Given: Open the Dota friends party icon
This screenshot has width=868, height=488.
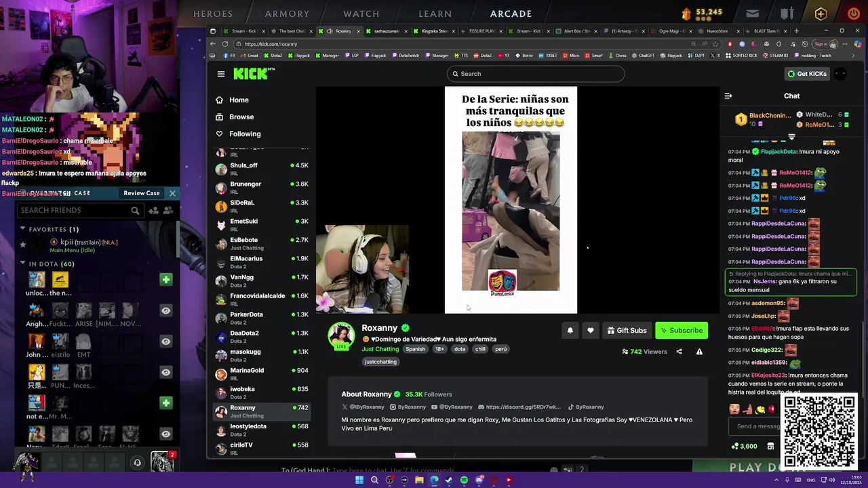Looking at the screenshot, I should pos(168,211).
